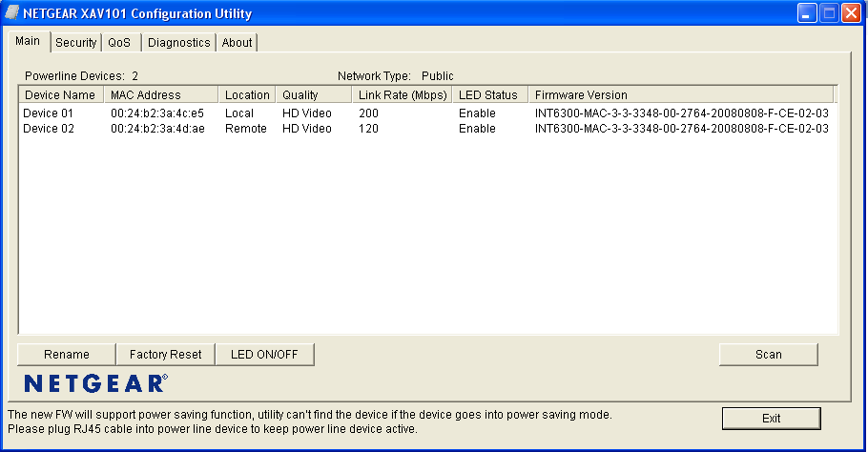Switch to the Diagnostics tab

click(x=178, y=43)
